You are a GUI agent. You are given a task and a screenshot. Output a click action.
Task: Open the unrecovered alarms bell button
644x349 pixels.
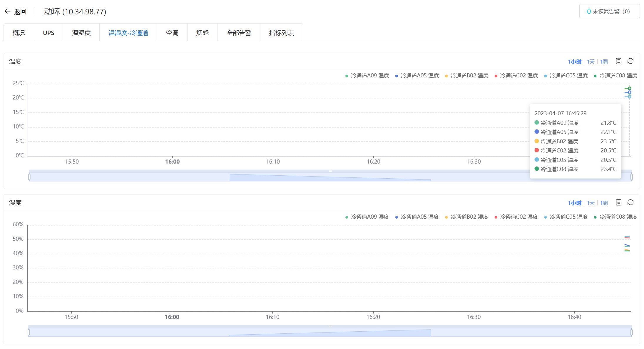tap(609, 11)
